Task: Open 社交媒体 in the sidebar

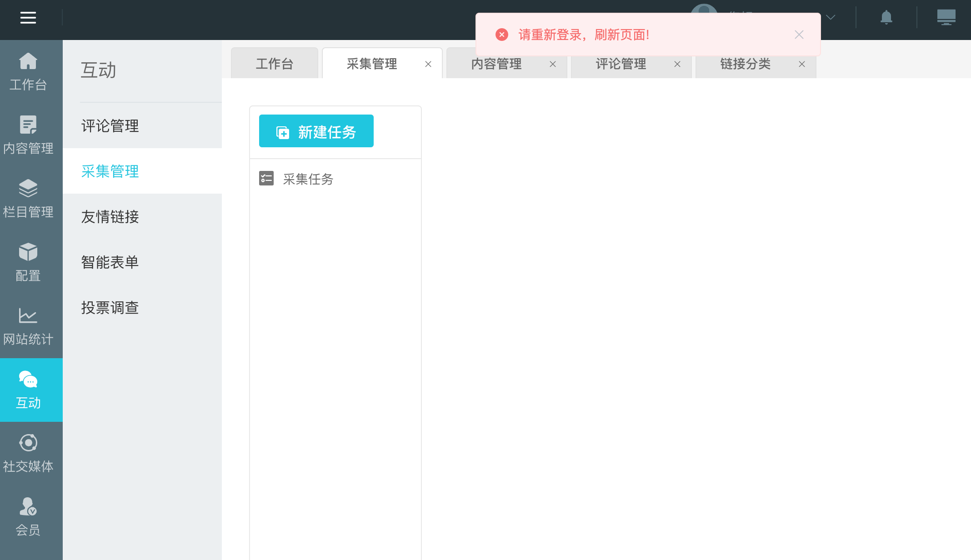Action: click(28, 453)
